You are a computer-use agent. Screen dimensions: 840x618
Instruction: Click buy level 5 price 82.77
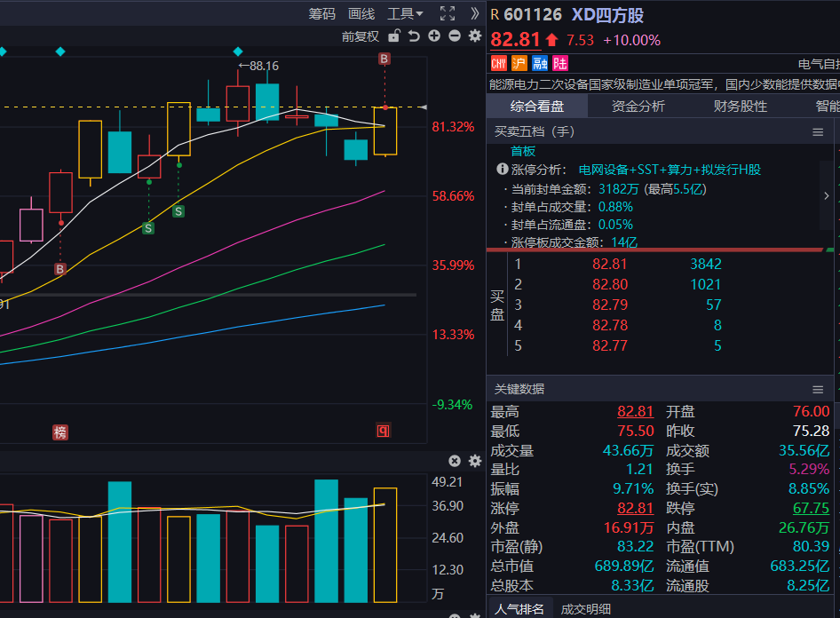coord(610,345)
